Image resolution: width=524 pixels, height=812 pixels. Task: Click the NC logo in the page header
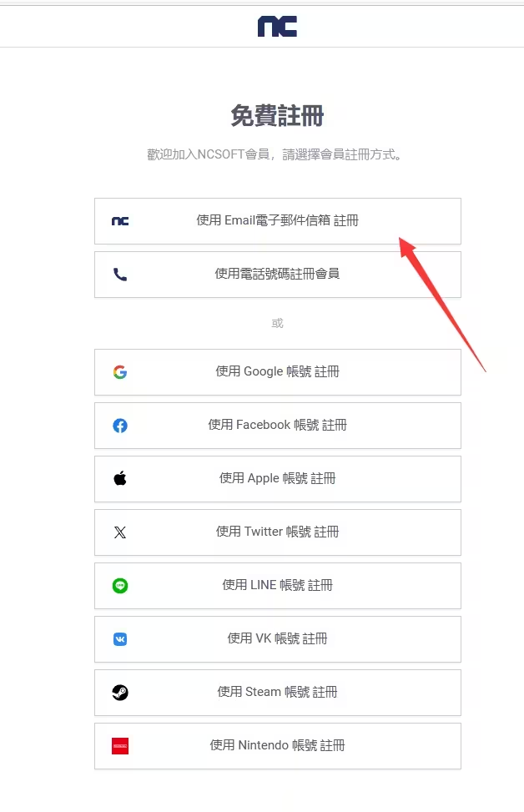(277, 26)
